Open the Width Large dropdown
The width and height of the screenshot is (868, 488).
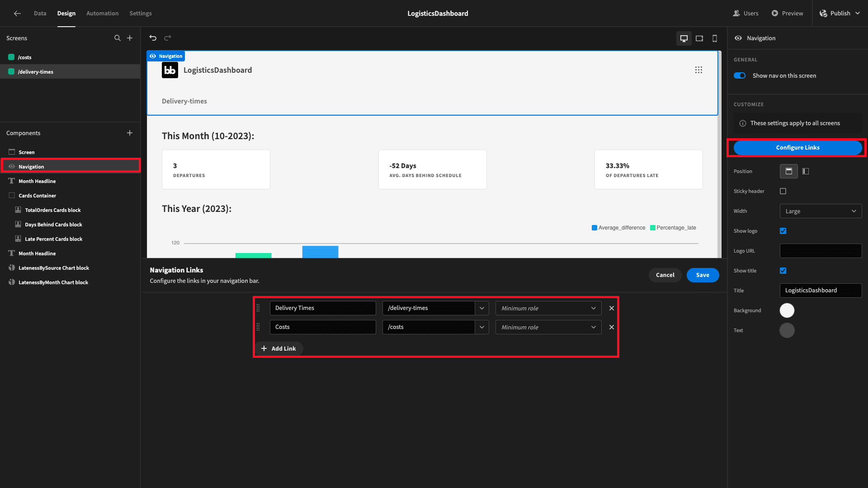tap(821, 211)
